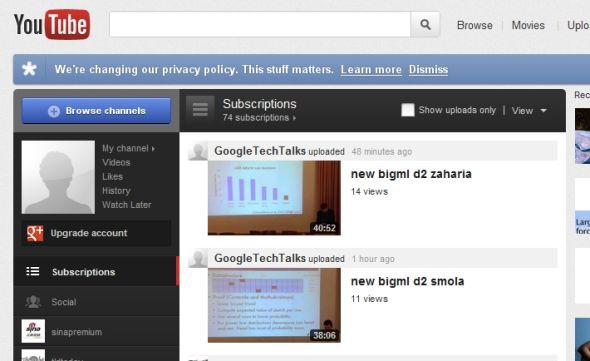
Task: Open the guide menu icon beside Subscriptions
Action: coord(200,110)
